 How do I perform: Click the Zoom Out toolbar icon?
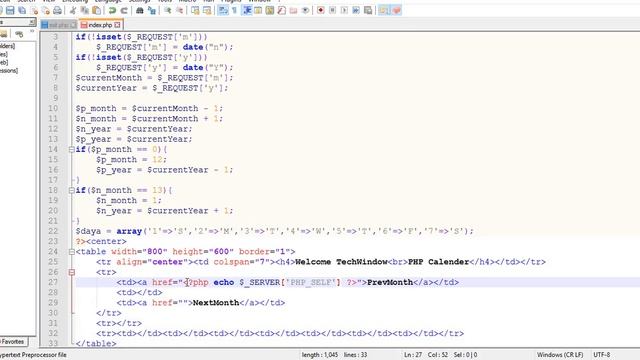[180, 10]
